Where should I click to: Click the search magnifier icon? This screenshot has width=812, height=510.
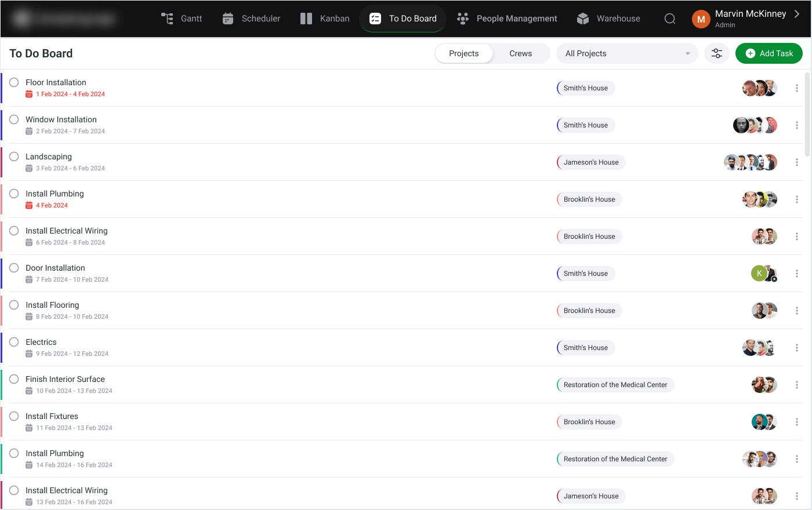pos(670,19)
